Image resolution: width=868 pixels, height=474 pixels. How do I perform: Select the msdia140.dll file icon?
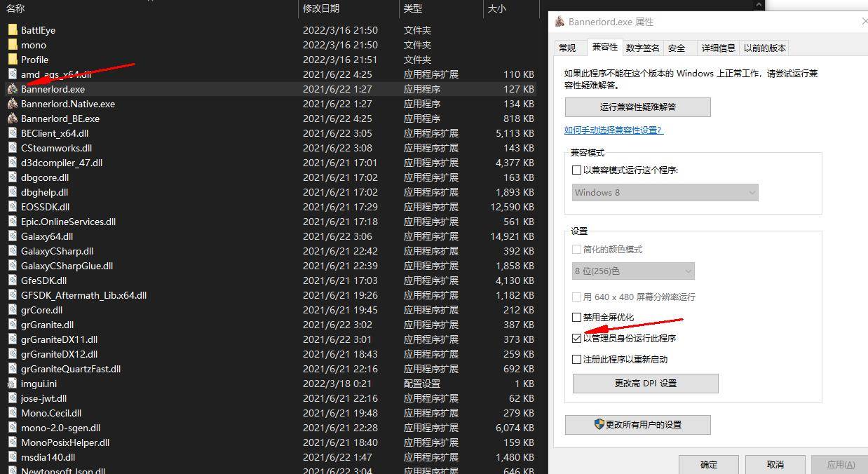[x=13, y=457]
